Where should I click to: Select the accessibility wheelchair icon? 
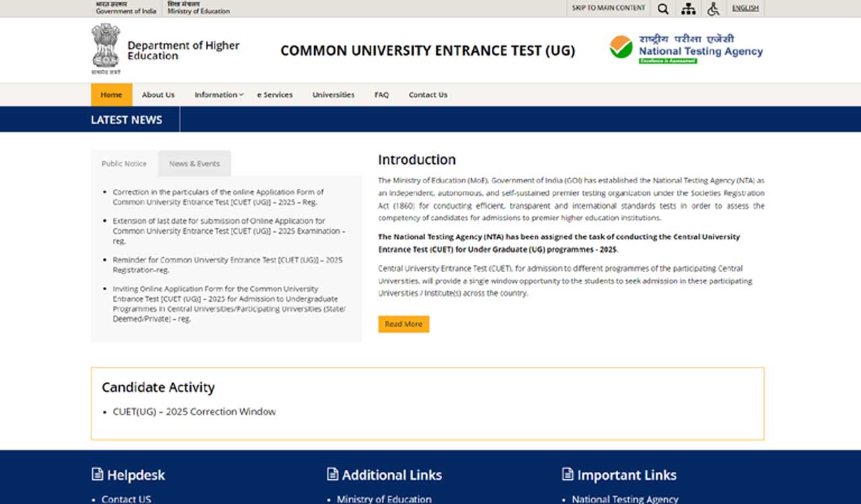pos(713,9)
